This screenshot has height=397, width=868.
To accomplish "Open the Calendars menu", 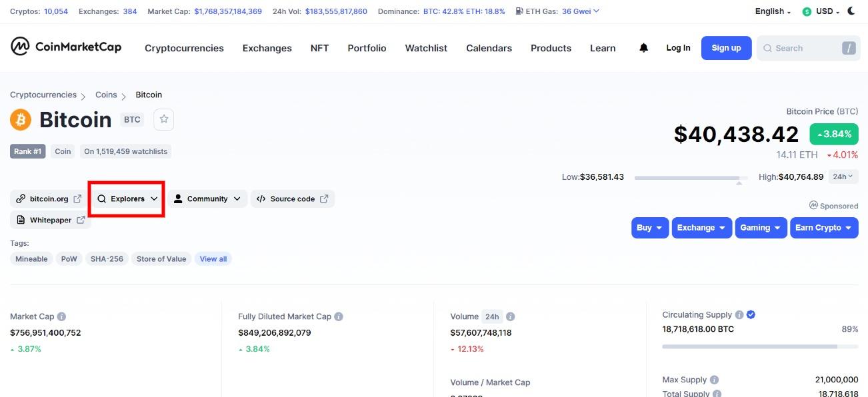I will click(489, 48).
